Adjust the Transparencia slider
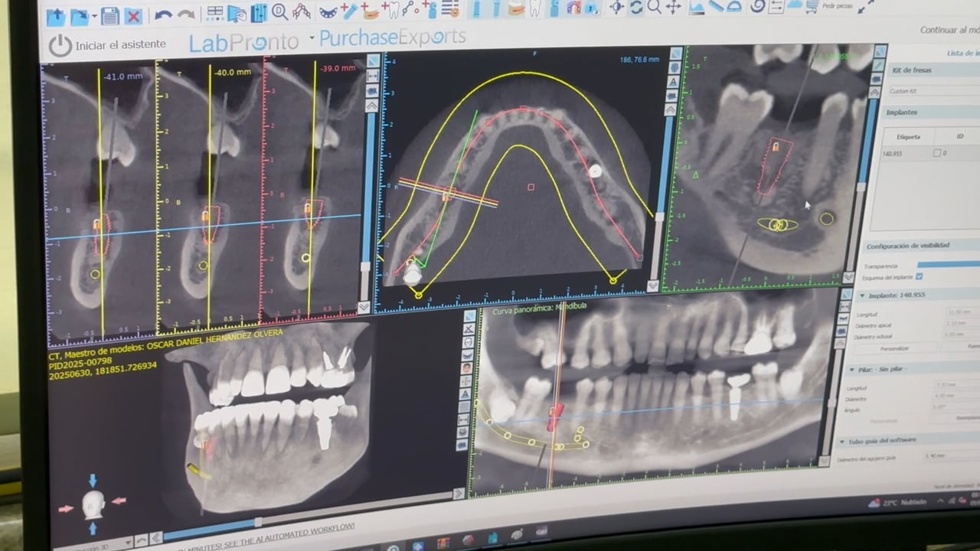Image resolution: width=980 pixels, height=551 pixels. (x=948, y=264)
